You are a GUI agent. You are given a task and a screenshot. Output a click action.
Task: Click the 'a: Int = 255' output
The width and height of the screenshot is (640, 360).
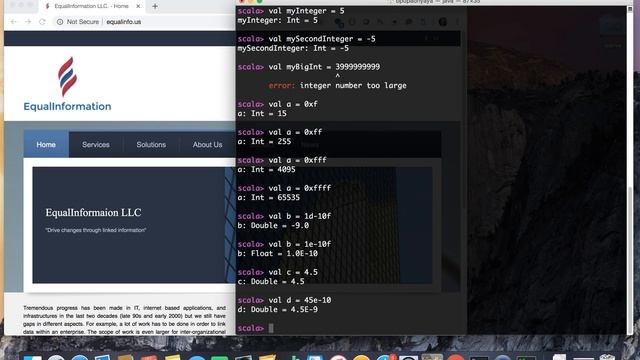pyautogui.click(x=264, y=142)
